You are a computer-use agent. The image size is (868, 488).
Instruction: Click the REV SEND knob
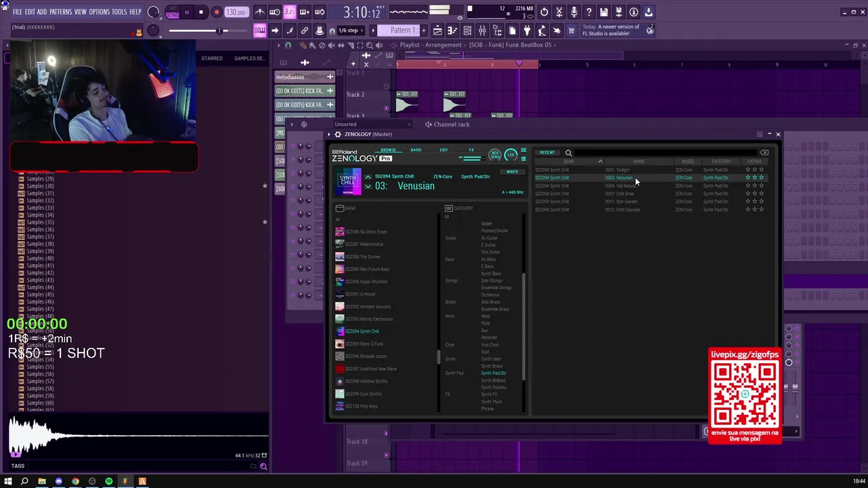(495, 155)
